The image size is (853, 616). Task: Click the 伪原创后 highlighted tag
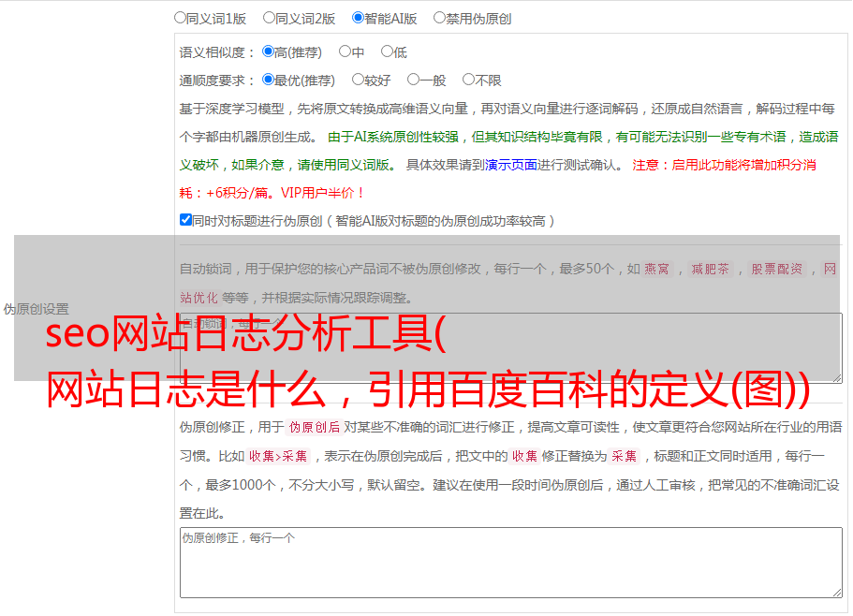pos(315,427)
